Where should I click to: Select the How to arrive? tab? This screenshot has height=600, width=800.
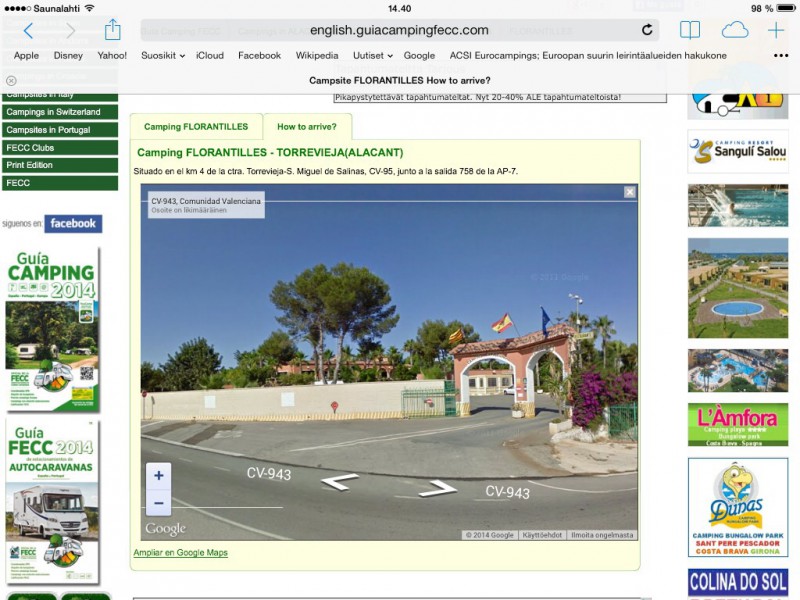tap(307, 127)
